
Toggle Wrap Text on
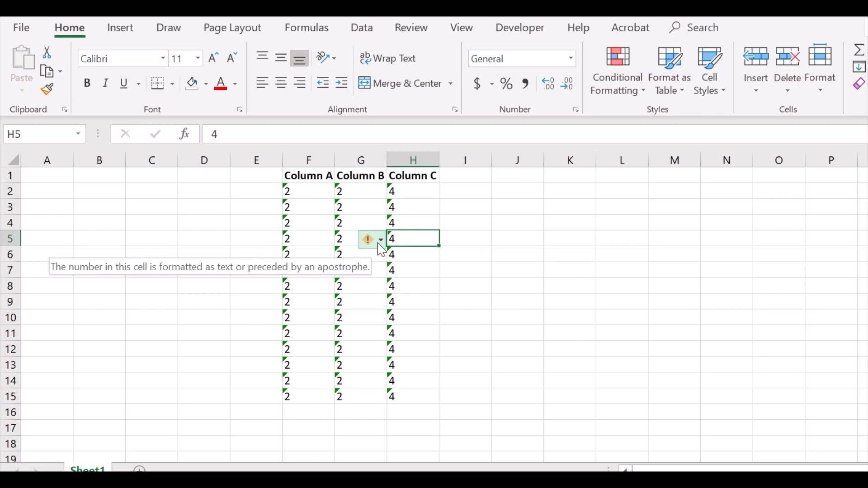click(388, 58)
